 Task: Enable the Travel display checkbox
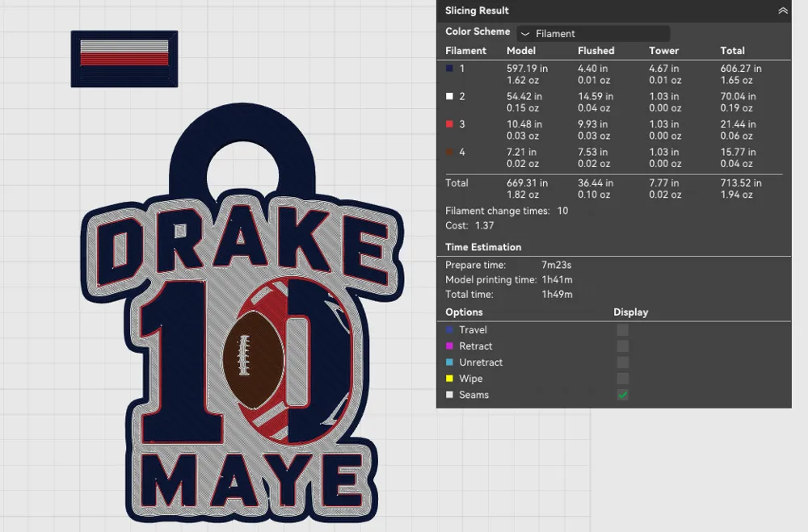[622, 329]
